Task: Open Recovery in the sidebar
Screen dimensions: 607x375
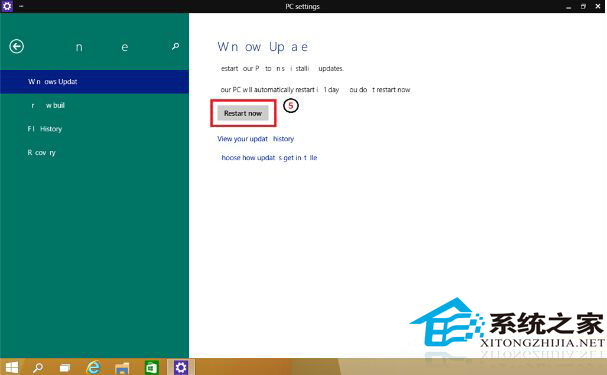Action: pos(94,152)
